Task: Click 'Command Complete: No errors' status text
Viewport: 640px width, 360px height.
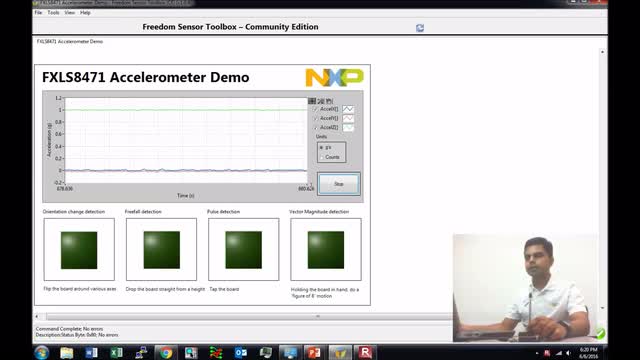Action: 69,329
